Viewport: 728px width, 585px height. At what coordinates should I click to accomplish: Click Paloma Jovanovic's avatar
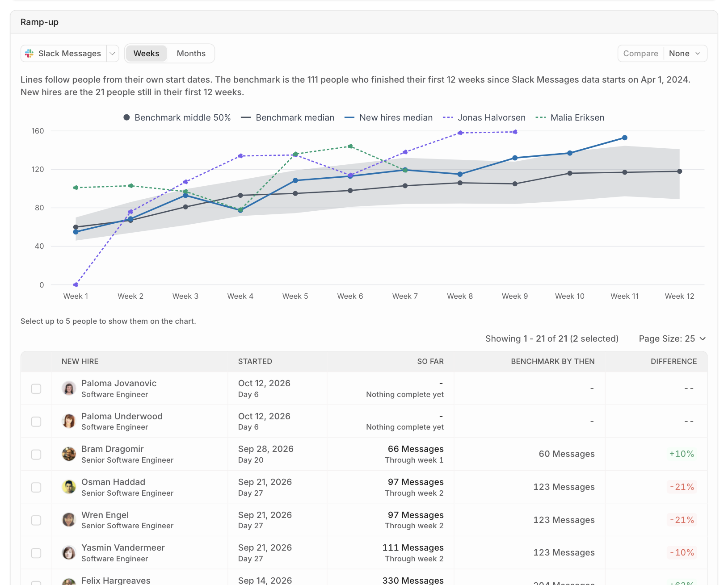(x=69, y=389)
